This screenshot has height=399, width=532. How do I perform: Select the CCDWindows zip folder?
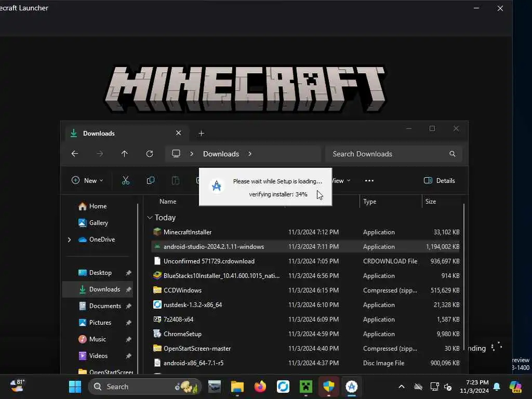point(305,290)
